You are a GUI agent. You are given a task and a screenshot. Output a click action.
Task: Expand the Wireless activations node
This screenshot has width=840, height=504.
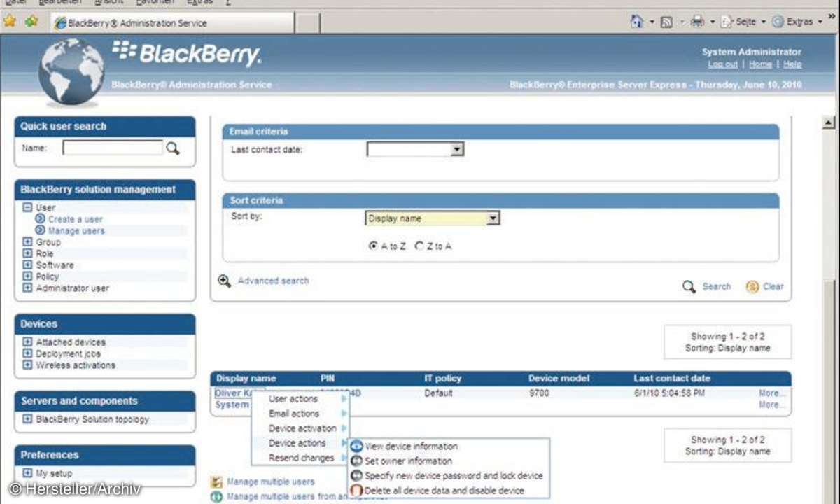coord(27,365)
